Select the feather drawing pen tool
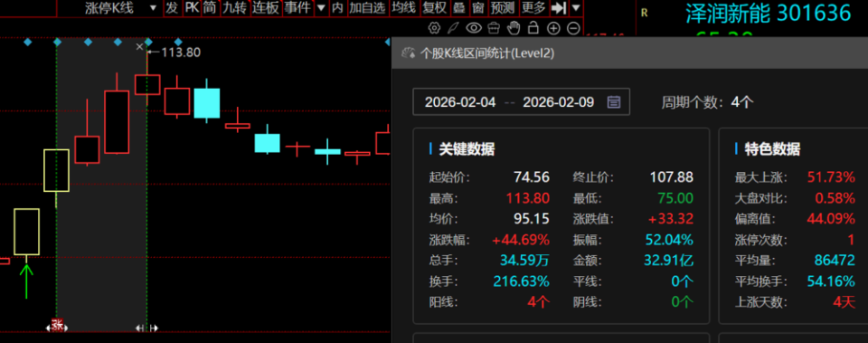 tap(453, 27)
